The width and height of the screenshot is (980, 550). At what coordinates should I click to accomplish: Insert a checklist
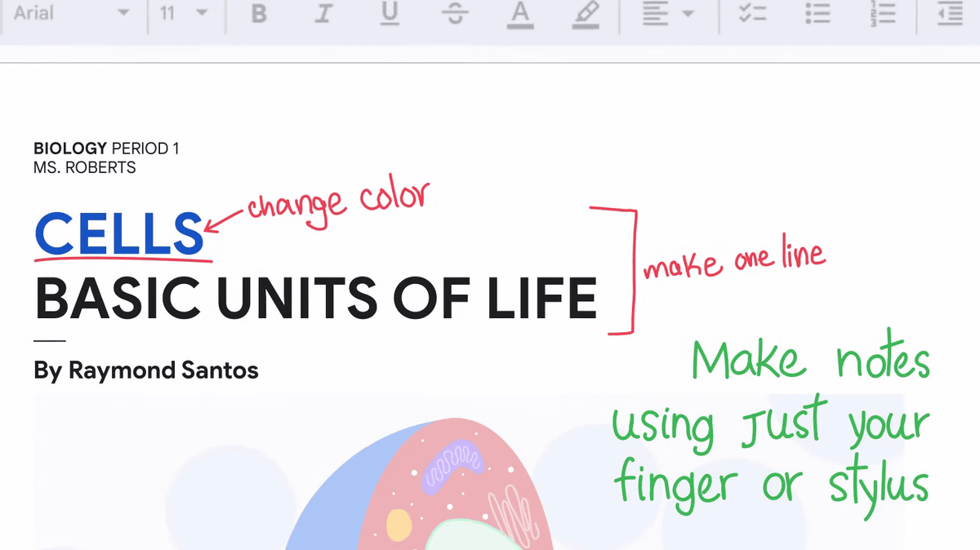751,15
